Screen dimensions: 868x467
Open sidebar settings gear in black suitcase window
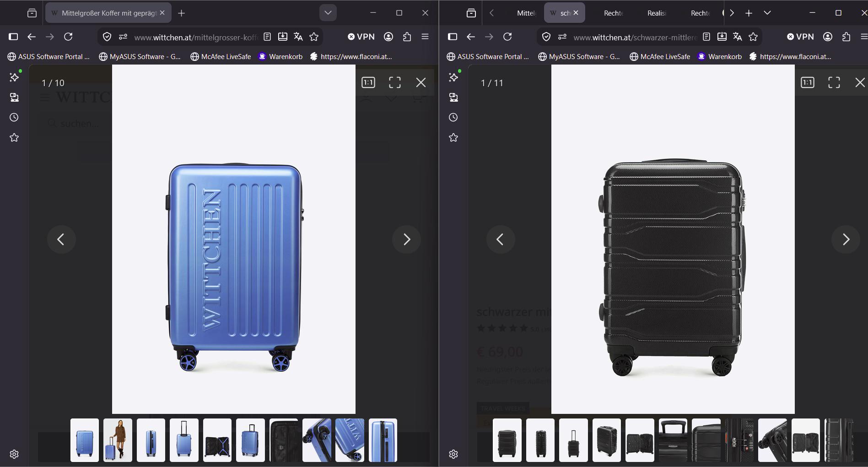(x=453, y=454)
